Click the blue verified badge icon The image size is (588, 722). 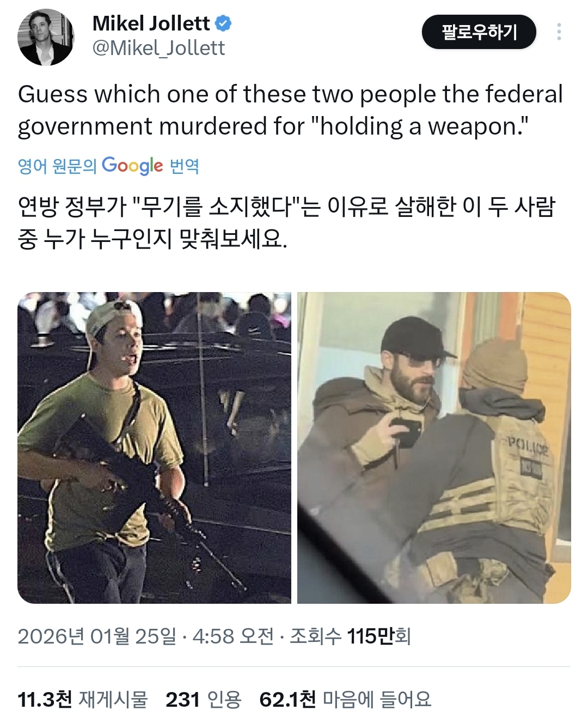223,23
